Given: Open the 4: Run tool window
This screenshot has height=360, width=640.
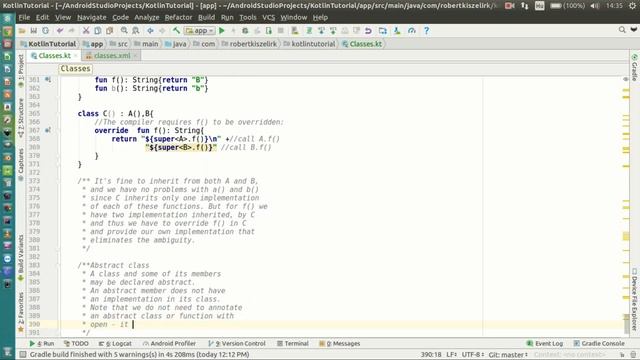Looking at the screenshot, I should (x=42, y=344).
